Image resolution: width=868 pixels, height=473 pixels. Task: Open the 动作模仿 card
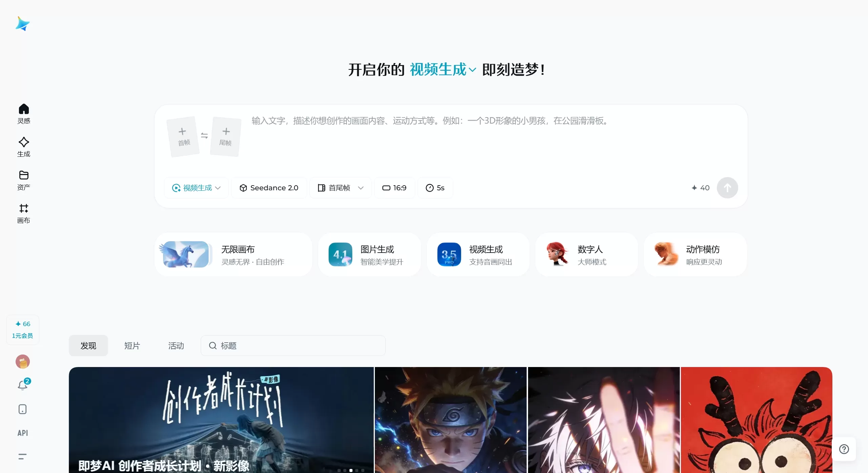(695, 254)
